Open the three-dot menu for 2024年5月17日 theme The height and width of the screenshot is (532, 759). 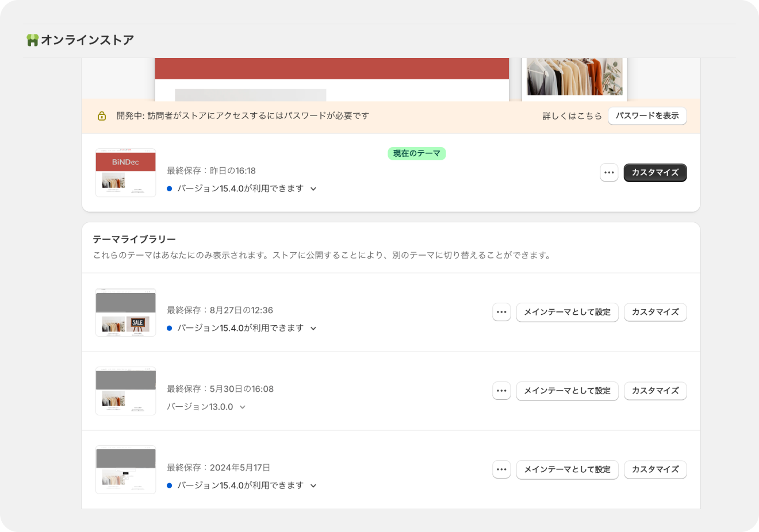[x=501, y=469]
